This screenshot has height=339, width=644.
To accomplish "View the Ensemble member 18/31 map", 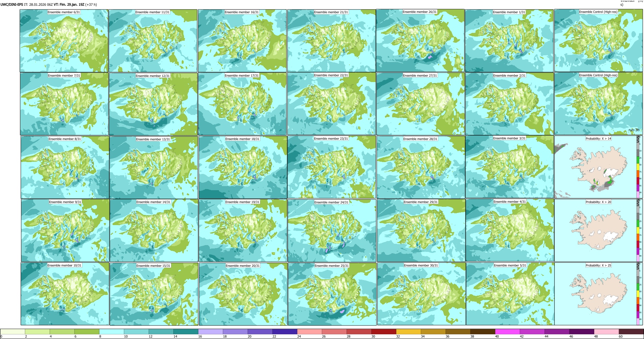I will pos(243,167).
